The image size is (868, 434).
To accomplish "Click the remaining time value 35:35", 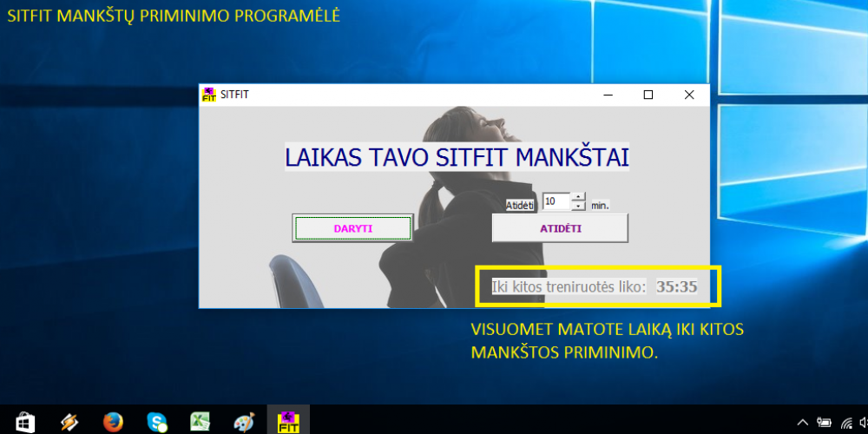I will (676, 286).
